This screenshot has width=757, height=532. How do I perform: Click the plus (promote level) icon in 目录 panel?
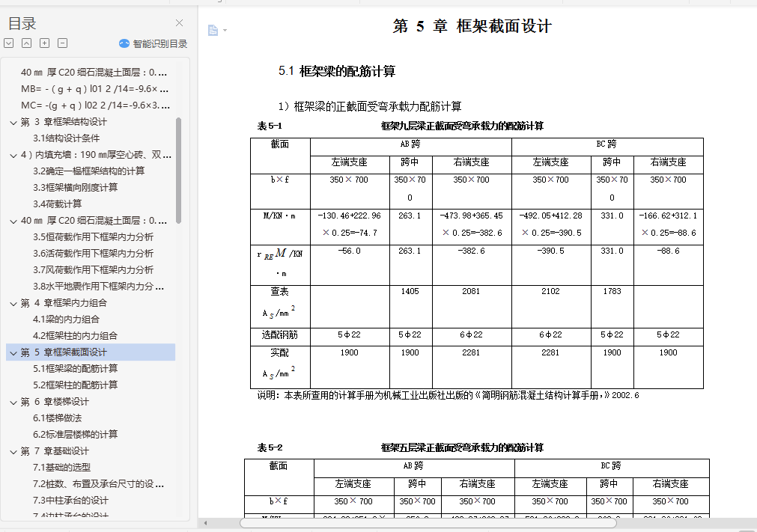(44, 43)
